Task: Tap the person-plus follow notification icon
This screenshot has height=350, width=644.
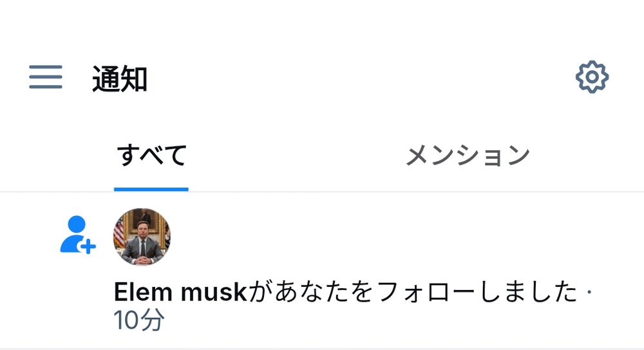Action: point(78,235)
